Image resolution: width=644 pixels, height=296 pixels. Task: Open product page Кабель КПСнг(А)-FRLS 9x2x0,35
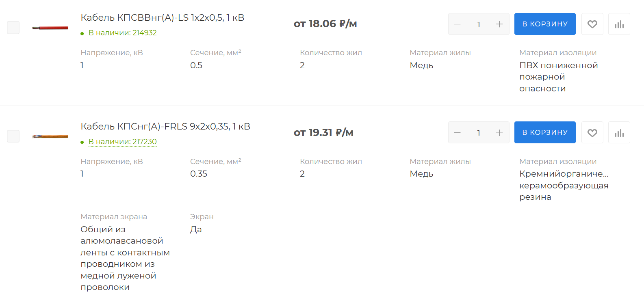coord(165,126)
